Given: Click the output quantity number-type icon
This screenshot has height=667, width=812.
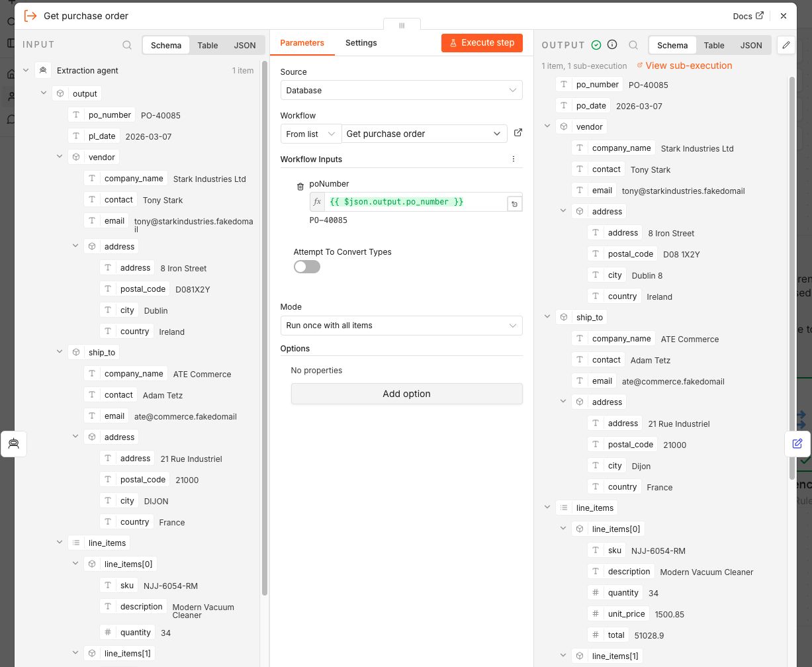Looking at the screenshot, I should [x=596, y=592].
